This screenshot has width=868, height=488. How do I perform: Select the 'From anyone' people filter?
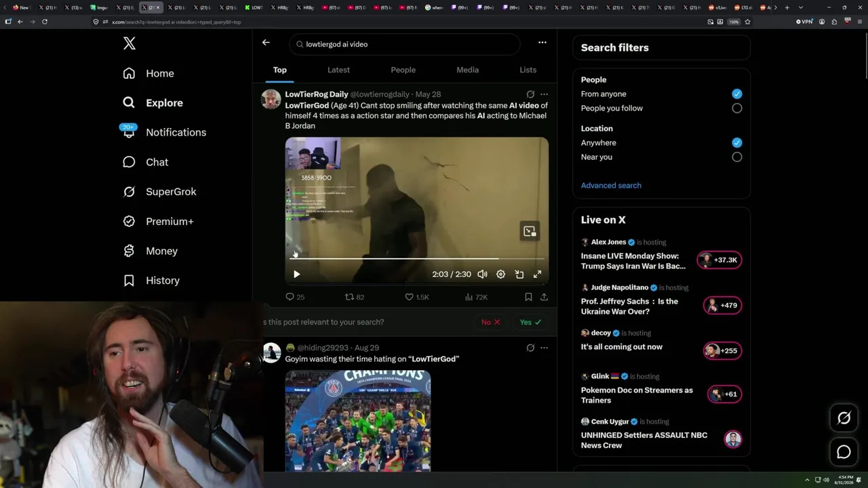737,94
